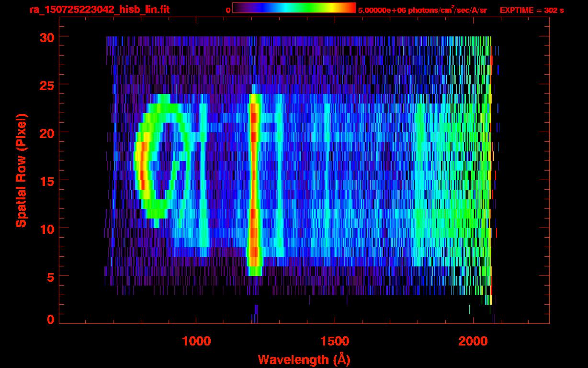This screenshot has width=588, height=368.
Task: Click the bright red vertical emission line near 1216 Å
Action: pyautogui.click(x=254, y=184)
